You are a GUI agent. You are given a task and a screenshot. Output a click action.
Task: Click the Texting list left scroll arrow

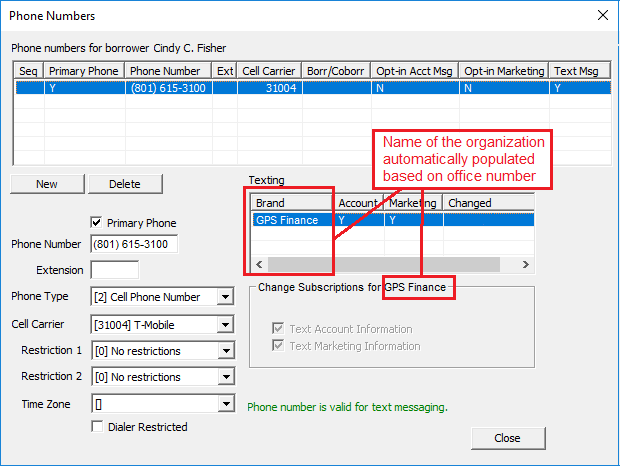pos(258,264)
